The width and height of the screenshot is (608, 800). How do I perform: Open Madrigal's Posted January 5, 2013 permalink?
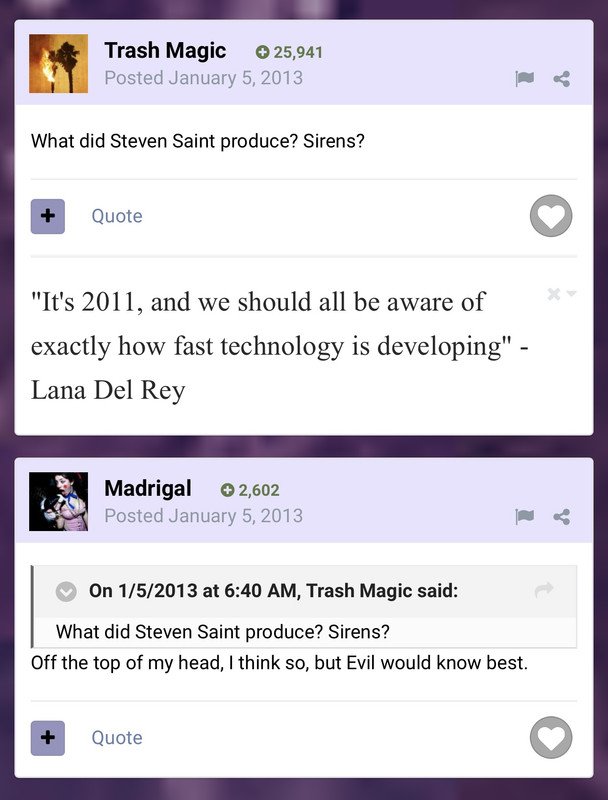[204, 516]
